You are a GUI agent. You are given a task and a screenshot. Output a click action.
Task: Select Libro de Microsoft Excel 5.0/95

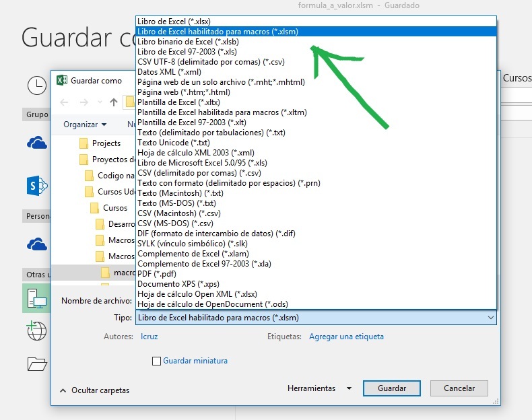pyautogui.click(x=316, y=163)
